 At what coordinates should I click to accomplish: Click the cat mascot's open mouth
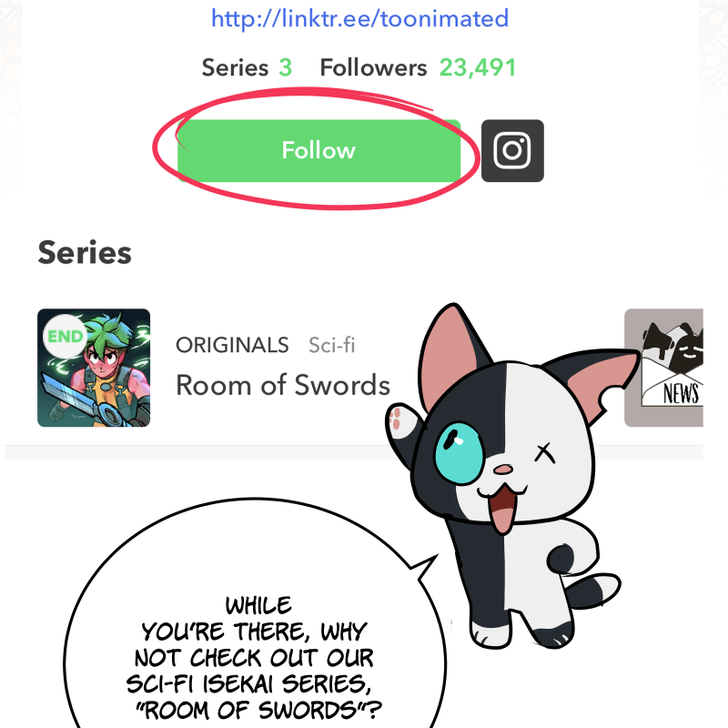499,510
